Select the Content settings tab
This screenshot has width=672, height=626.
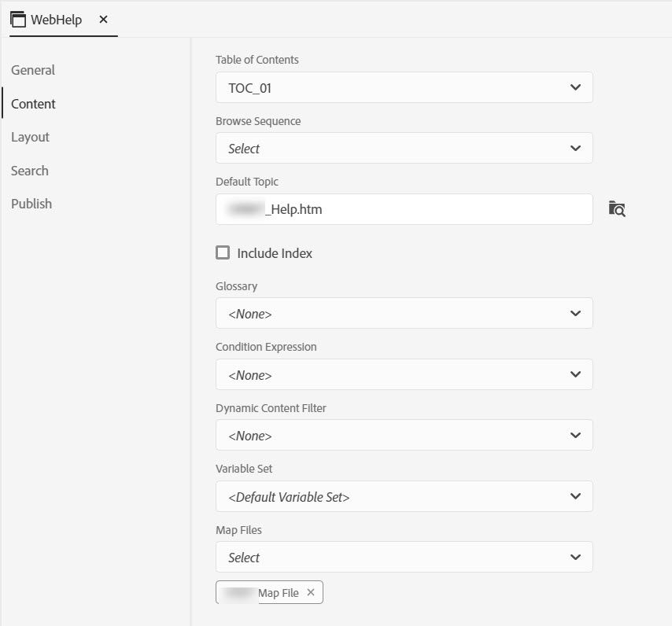coord(33,104)
